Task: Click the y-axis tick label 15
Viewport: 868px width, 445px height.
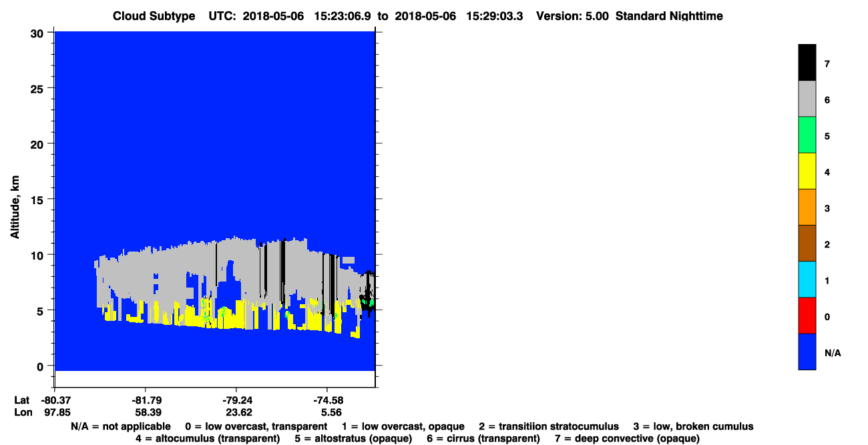Action: point(38,199)
